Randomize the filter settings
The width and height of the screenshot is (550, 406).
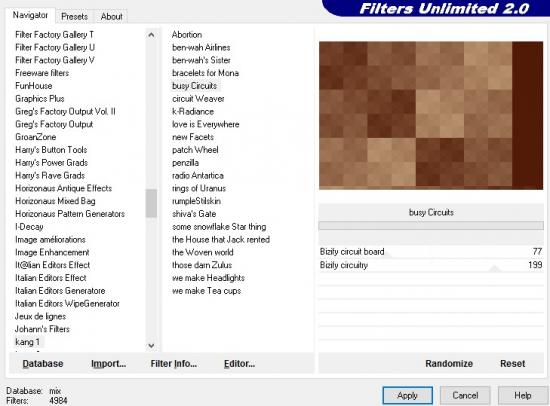coord(449,364)
